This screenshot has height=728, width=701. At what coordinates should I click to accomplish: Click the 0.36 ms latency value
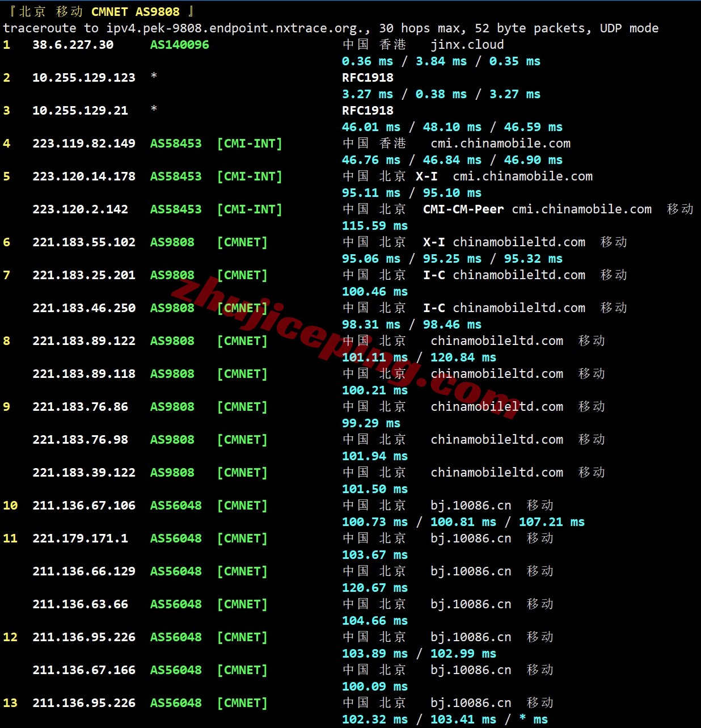367,61
